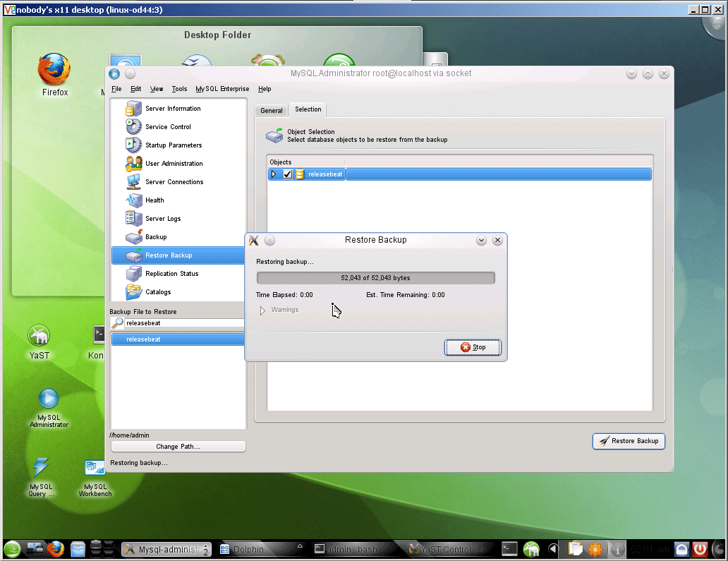Close the Restore Backup dialog
The height and width of the screenshot is (561, 728).
(x=498, y=240)
